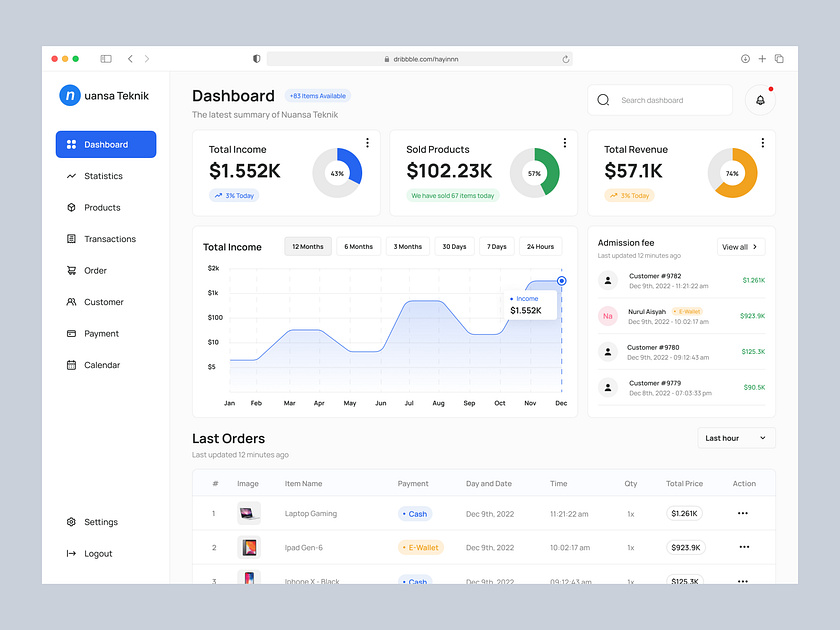Open Total Income card options menu

pos(367,142)
